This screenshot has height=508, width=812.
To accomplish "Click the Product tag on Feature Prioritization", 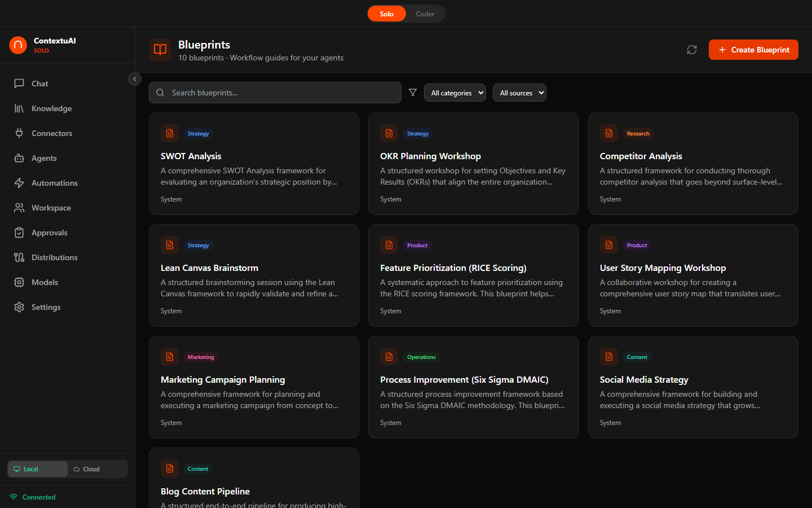I will (x=417, y=246).
